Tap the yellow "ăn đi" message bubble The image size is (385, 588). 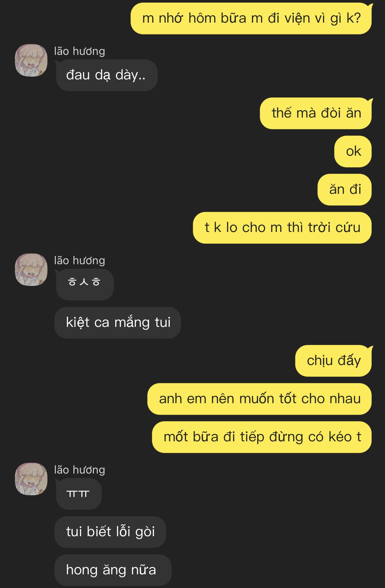point(345,189)
